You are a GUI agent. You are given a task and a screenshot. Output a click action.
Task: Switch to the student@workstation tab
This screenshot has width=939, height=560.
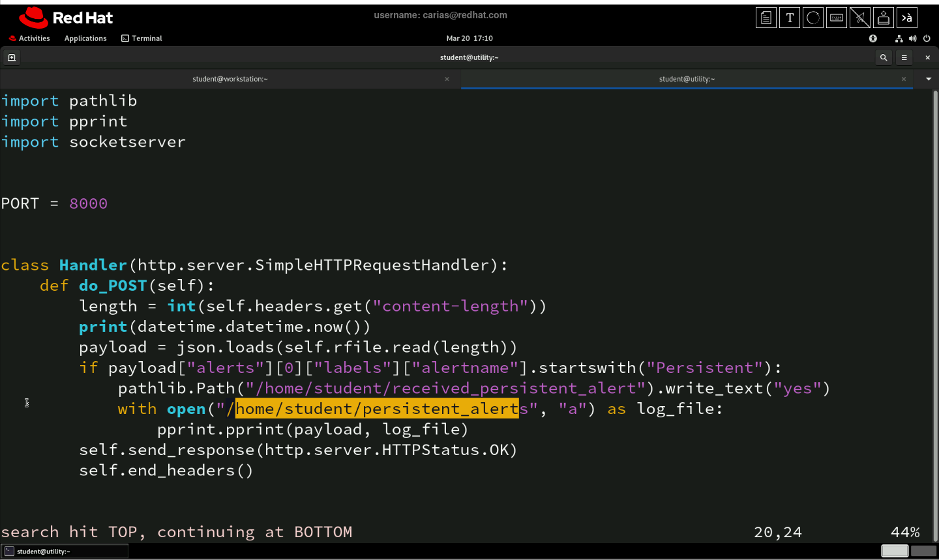coord(230,79)
